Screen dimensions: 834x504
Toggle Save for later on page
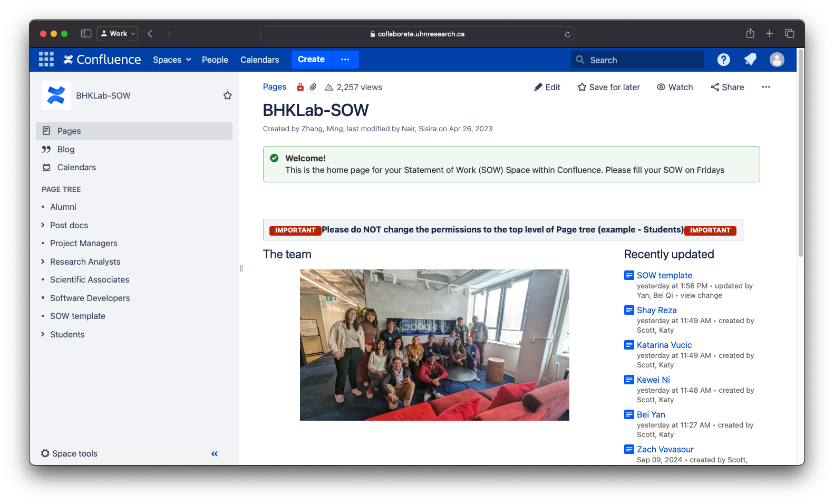click(x=609, y=87)
